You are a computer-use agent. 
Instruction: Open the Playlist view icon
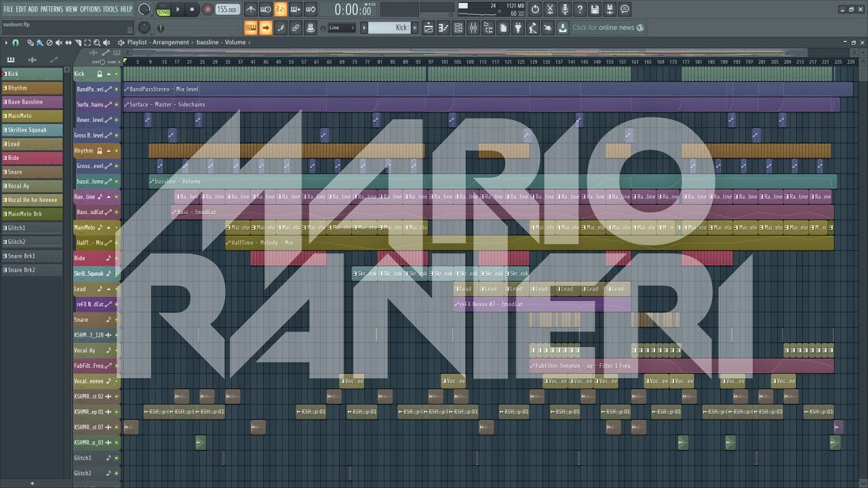(x=429, y=28)
